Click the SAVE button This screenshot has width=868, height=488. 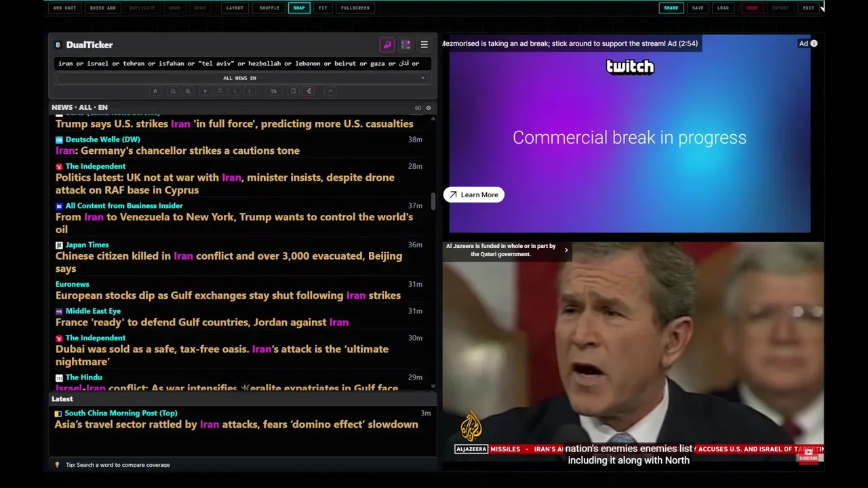point(698,7)
